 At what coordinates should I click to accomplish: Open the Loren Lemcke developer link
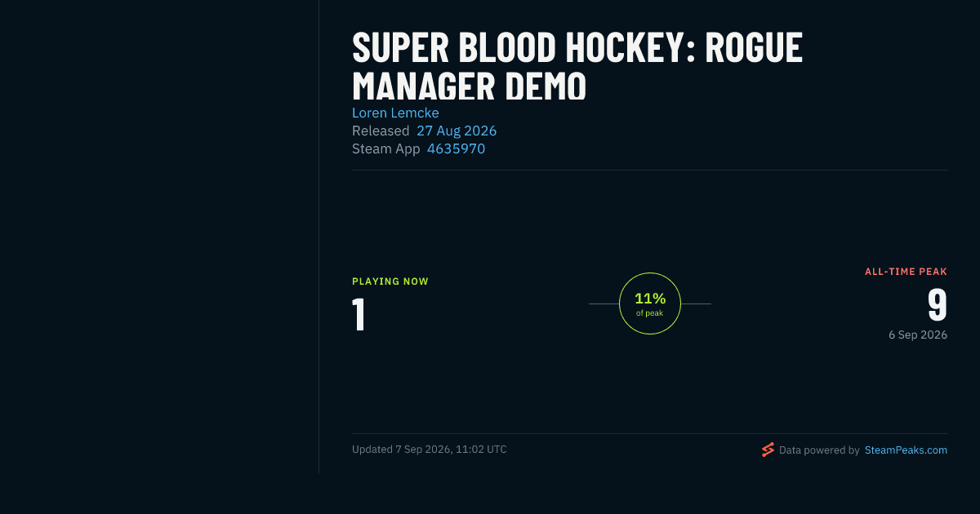395,113
